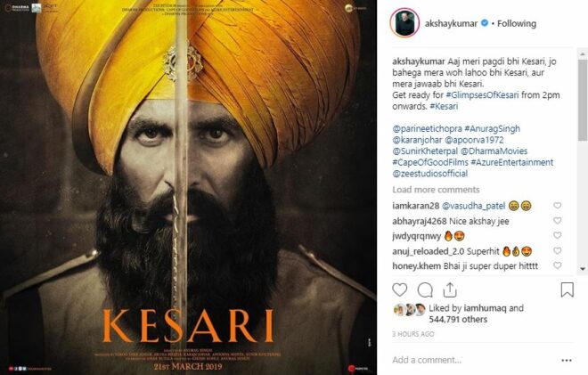Image resolution: width=588 pixels, height=375 pixels.
Task: Open the comment speech bubble icon
Action: coord(425,289)
